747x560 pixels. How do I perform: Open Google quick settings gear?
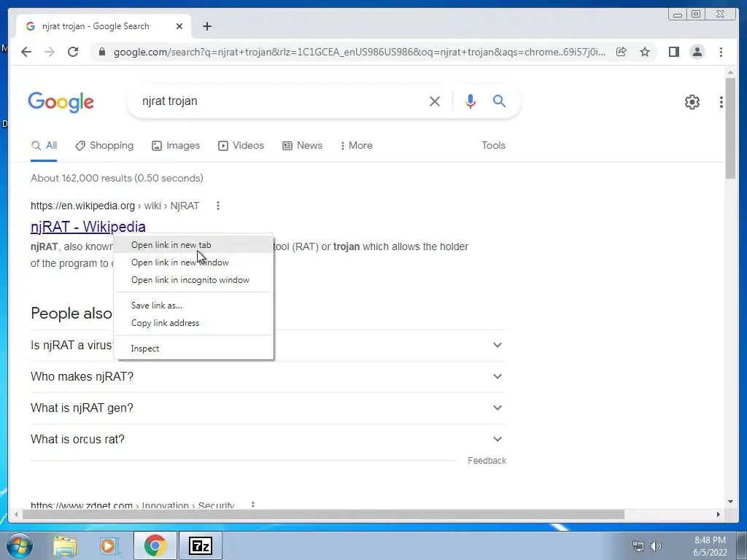pos(692,101)
